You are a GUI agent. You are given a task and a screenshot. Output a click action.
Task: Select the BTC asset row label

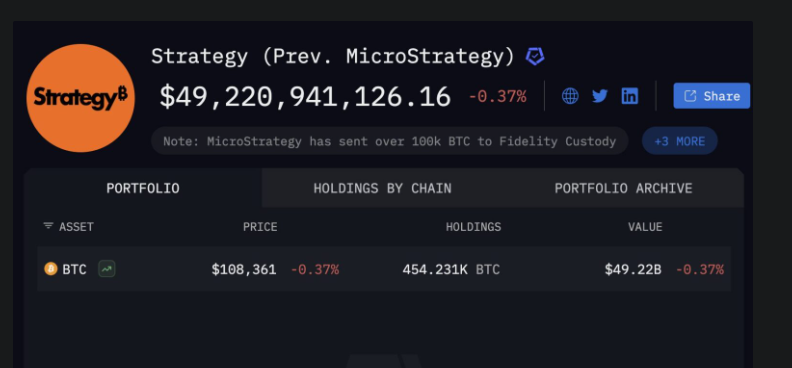[74, 270]
